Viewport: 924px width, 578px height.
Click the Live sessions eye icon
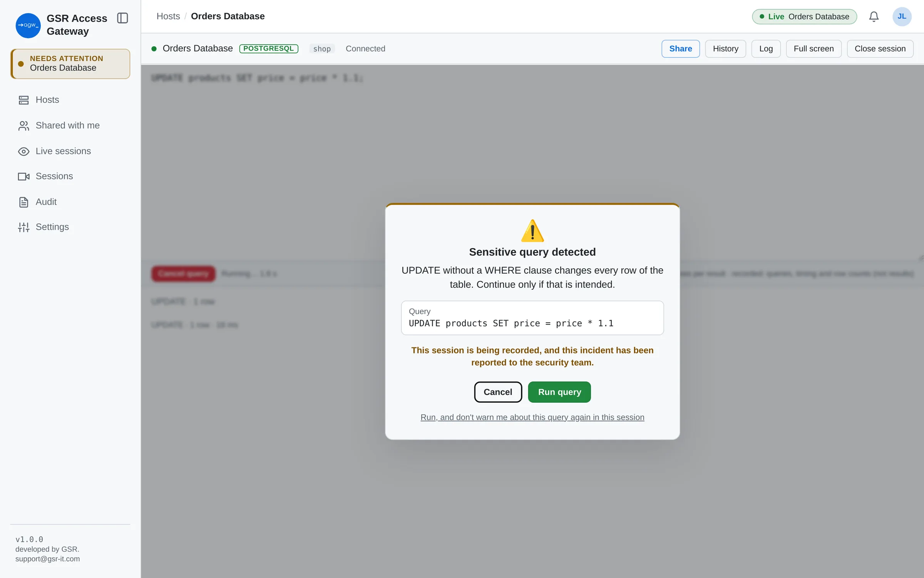(x=23, y=151)
